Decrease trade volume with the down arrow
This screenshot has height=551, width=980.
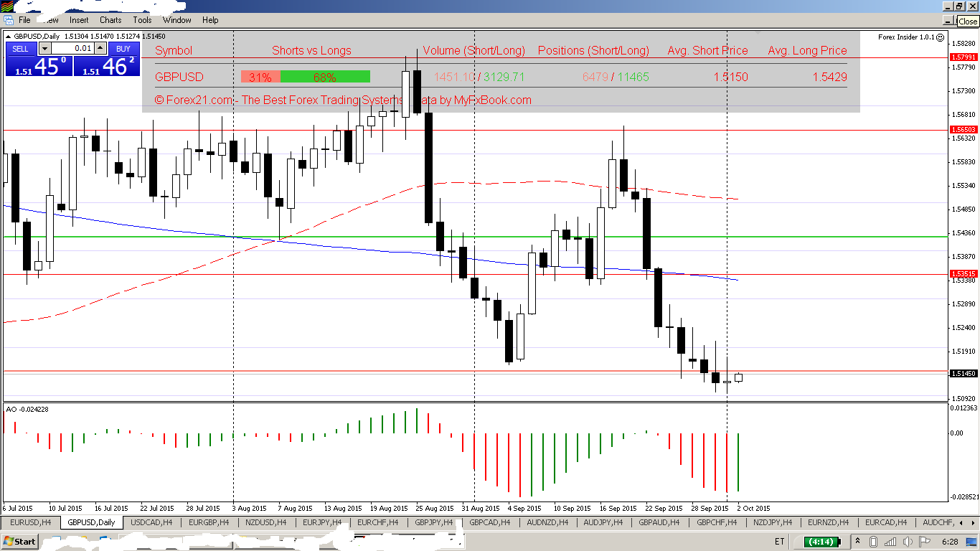44,49
